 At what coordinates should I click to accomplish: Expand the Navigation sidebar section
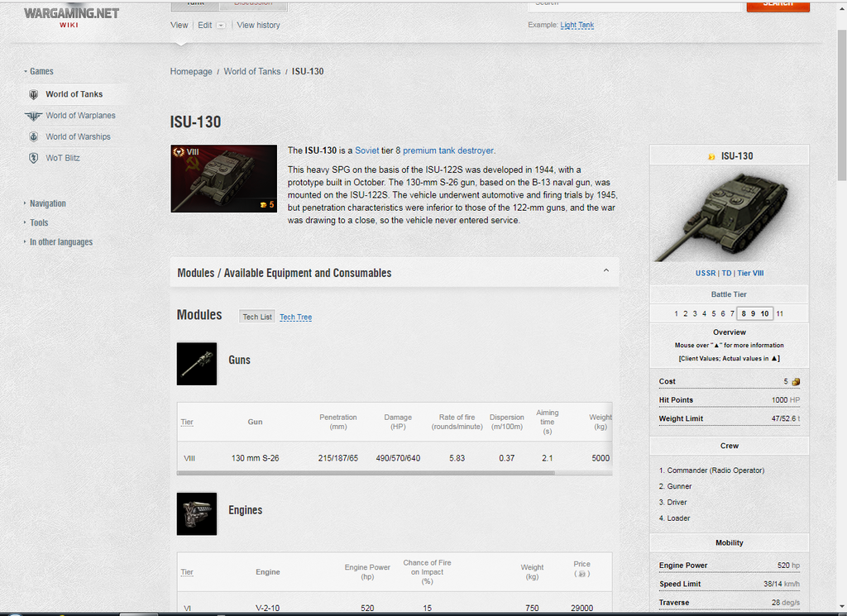47,203
